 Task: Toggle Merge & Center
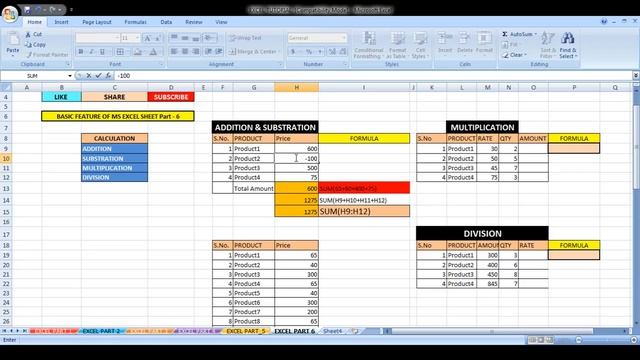(252, 51)
